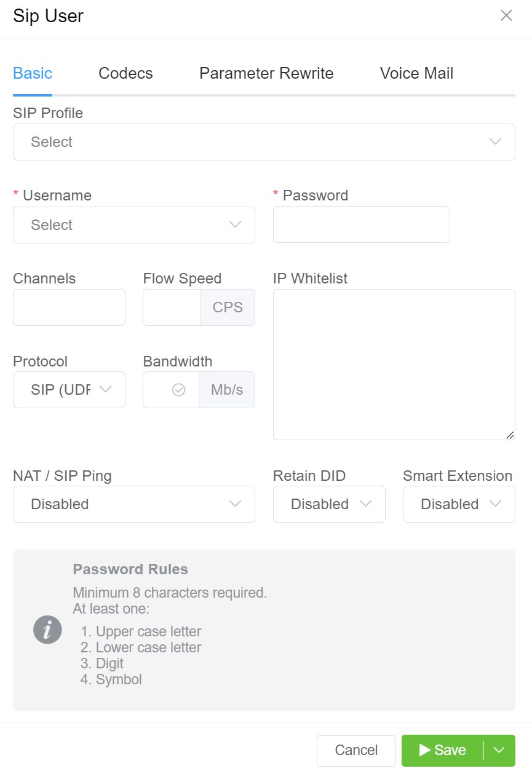Screen dimensions: 532x771
Task: Open the Retain DID dropdown
Action: (x=329, y=504)
